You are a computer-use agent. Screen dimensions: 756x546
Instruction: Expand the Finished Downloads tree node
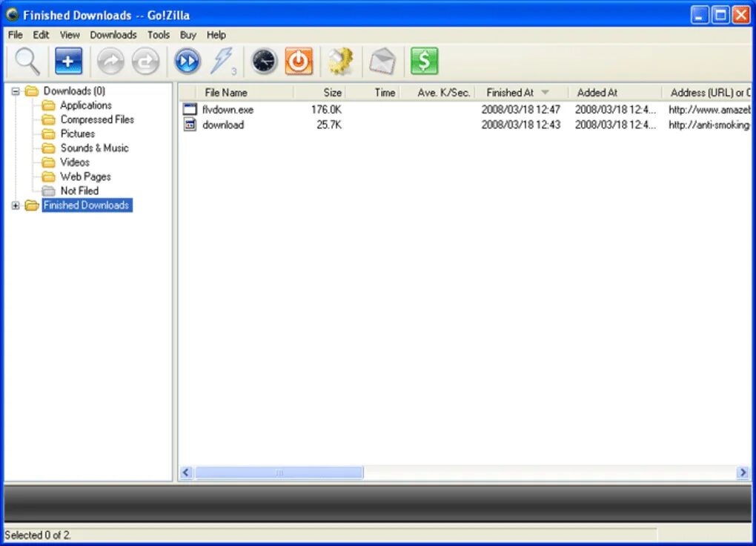(x=16, y=205)
